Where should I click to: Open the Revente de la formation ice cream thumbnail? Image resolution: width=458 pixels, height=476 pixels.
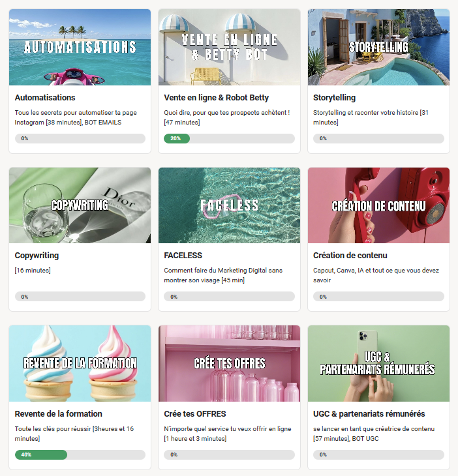pyautogui.click(x=80, y=363)
